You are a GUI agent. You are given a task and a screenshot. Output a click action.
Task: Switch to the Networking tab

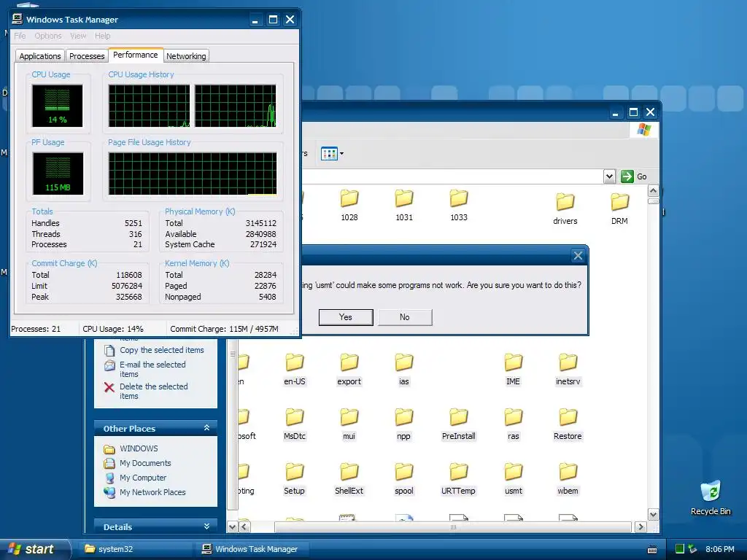[x=186, y=56]
